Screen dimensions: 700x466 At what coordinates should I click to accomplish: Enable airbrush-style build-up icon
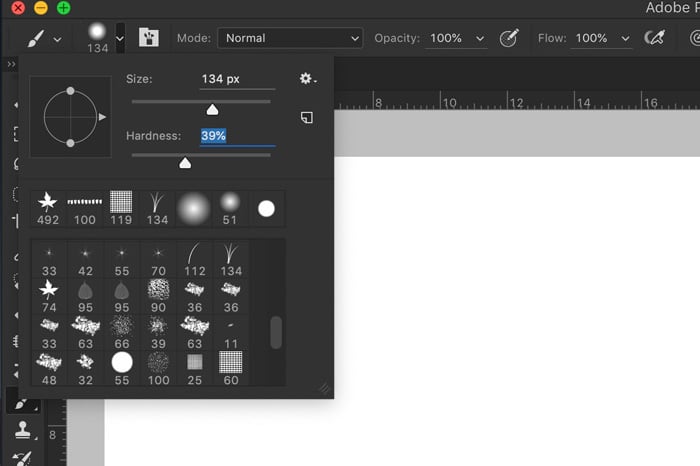coord(654,38)
